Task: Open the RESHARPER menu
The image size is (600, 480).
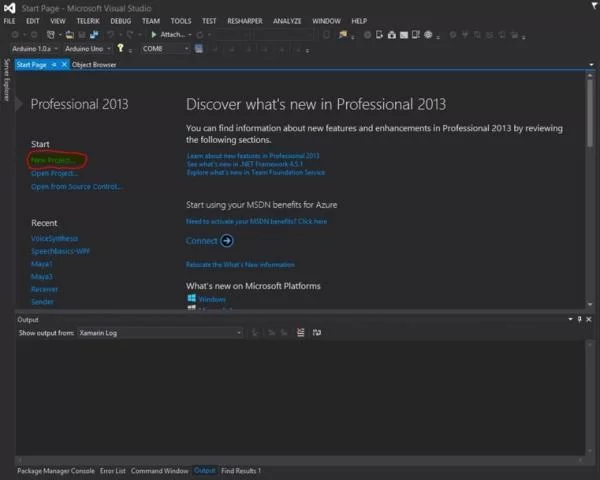Action: pos(245,21)
